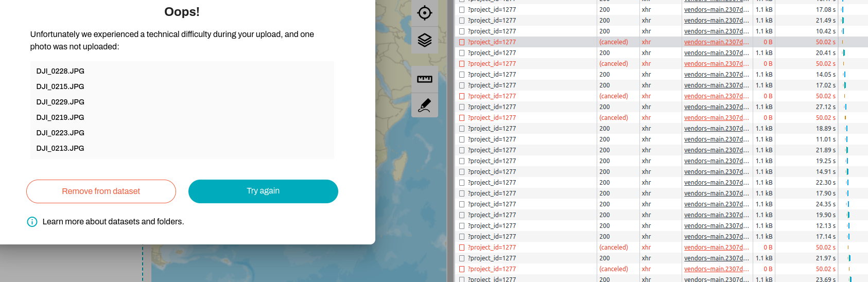Open vendors~main link in 17.02 s row
The height and width of the screenshot is (282, 868).
[x=716, y=85]
